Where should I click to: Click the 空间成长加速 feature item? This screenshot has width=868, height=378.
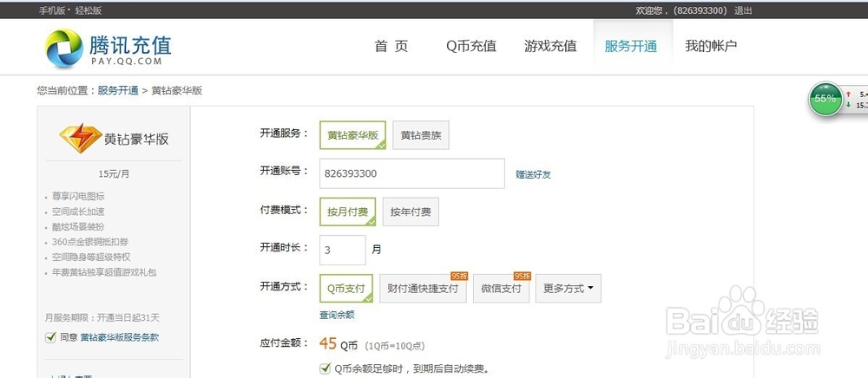(78, 212)
